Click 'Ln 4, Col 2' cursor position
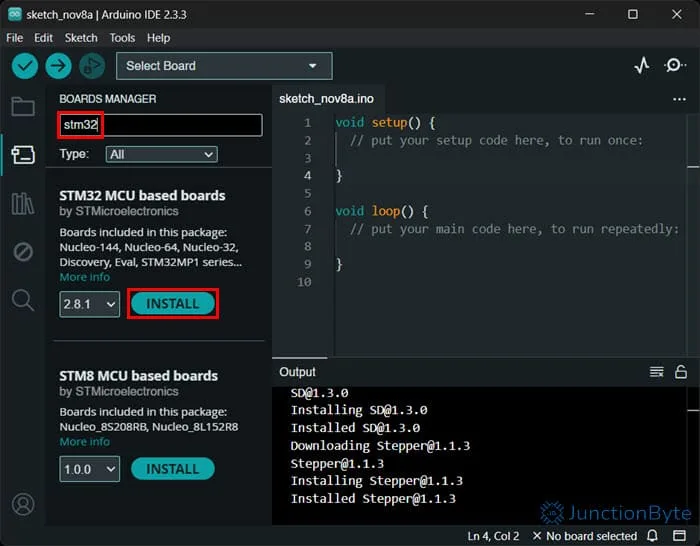The height and width of the screenshot is (546, 700). pos(493,536)
